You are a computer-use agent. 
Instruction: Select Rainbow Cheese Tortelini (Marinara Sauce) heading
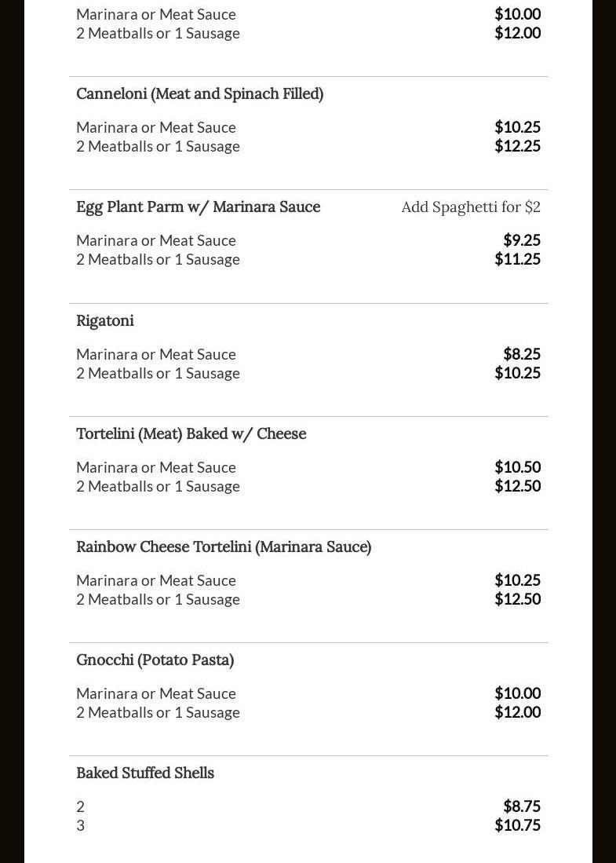(224, 547)
